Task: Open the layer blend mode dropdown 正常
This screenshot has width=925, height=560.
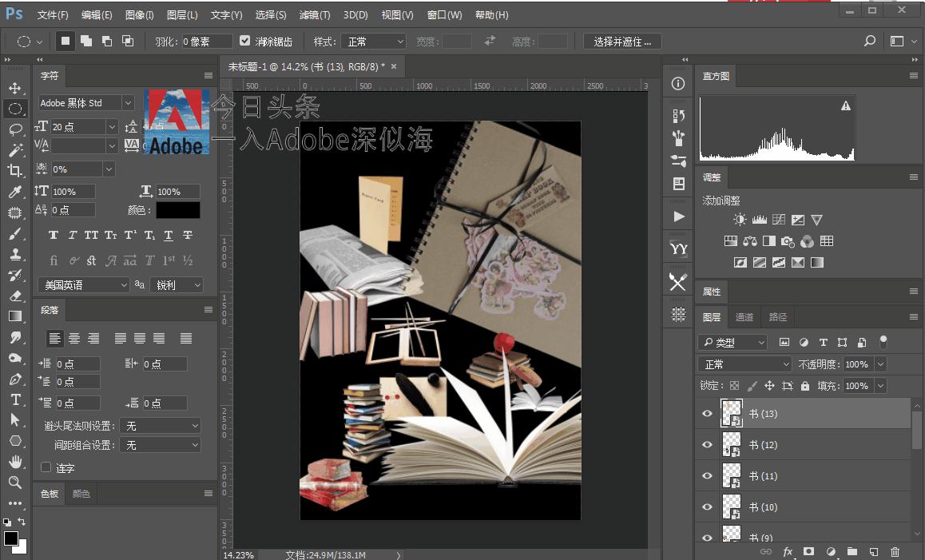Action: pyautogui.click(x=743, y=363)
